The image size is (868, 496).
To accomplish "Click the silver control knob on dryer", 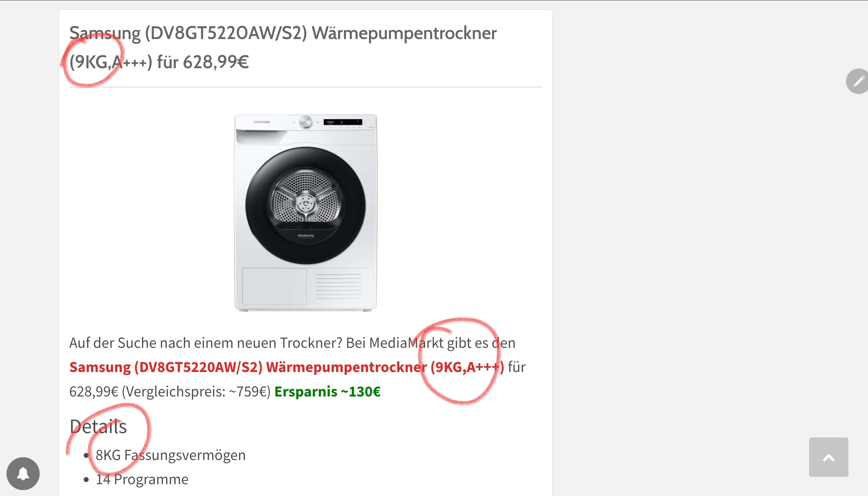I will (x=305, y=122).
